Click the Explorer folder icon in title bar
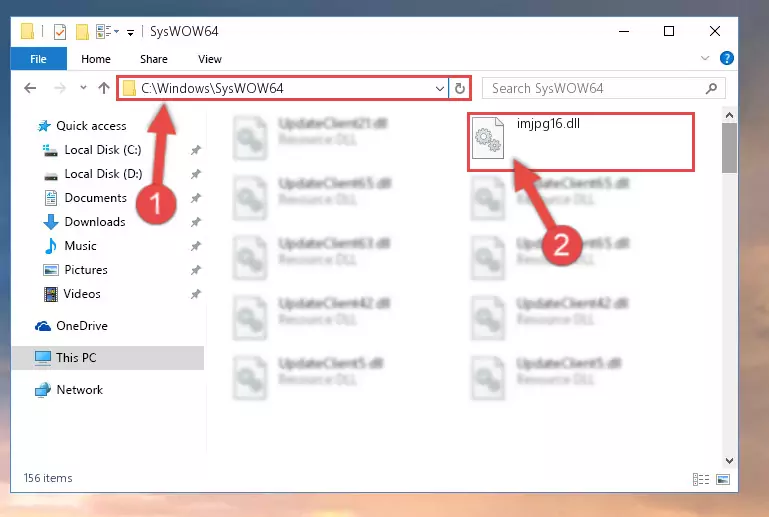 click(27, 31)
